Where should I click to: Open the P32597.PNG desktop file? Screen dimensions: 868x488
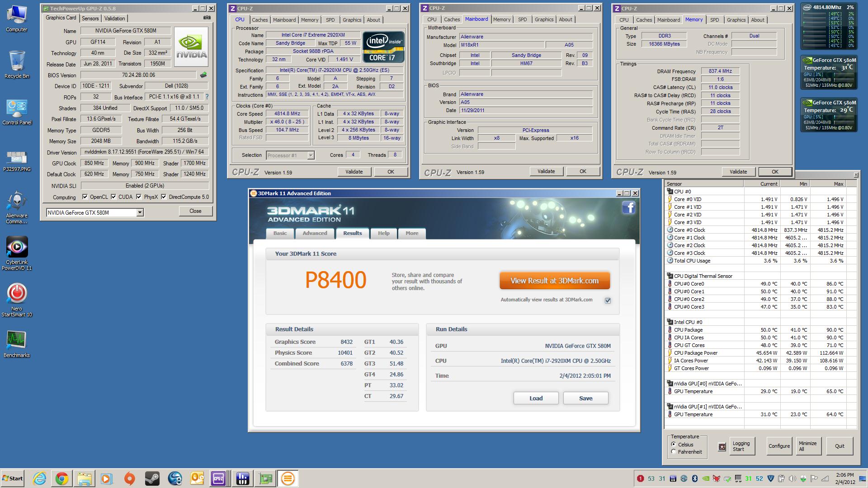(x=17, y=161)
